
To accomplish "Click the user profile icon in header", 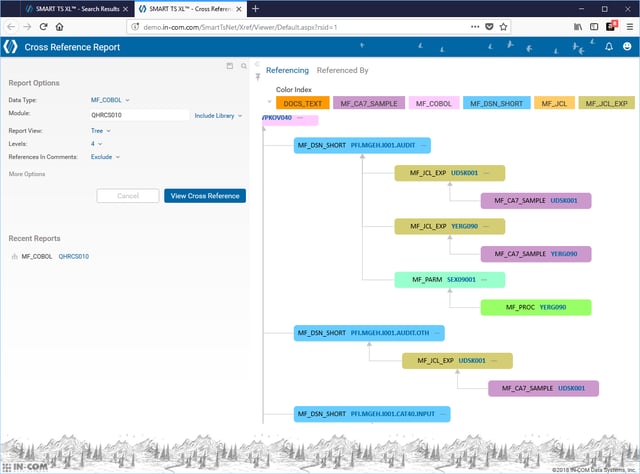I will click(x=627, y=47).
